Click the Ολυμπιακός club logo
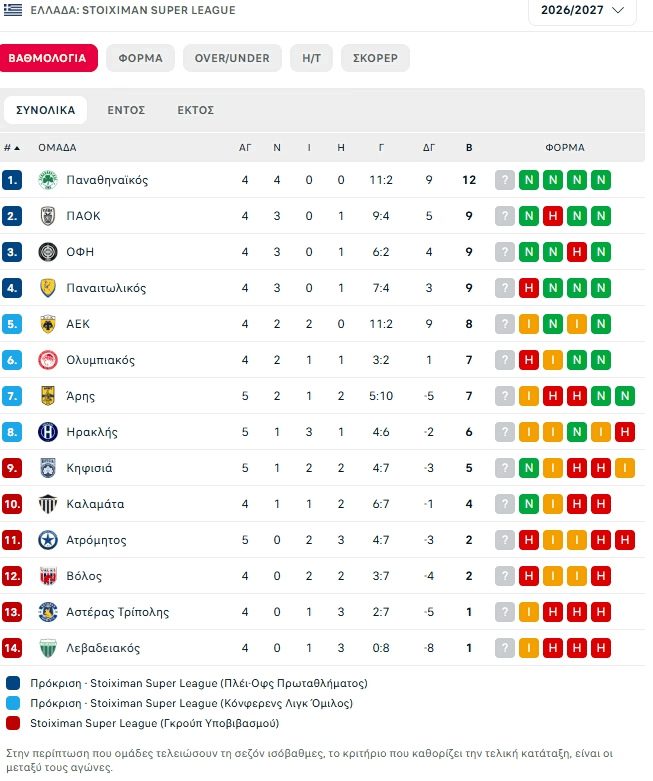 [x=48, y=360]
